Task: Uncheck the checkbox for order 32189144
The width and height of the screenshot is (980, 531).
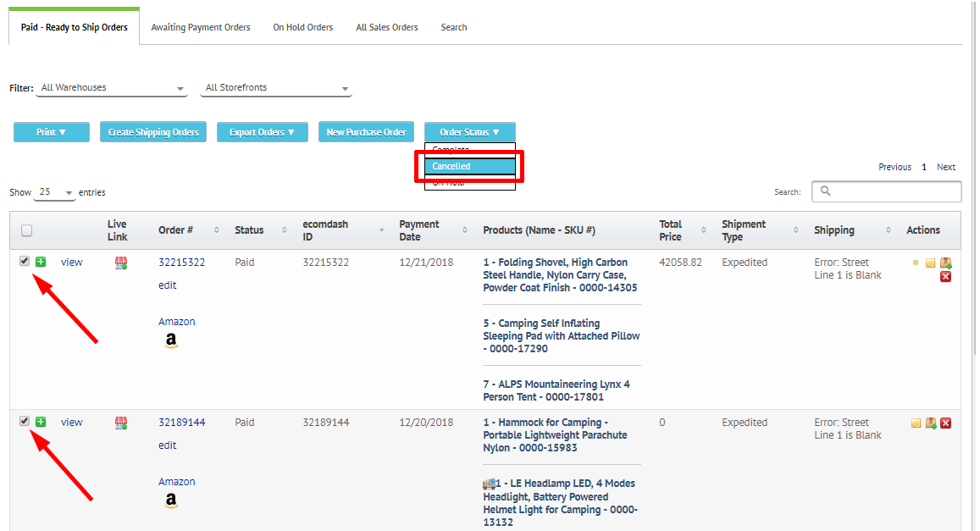Action: coord(24,420)
